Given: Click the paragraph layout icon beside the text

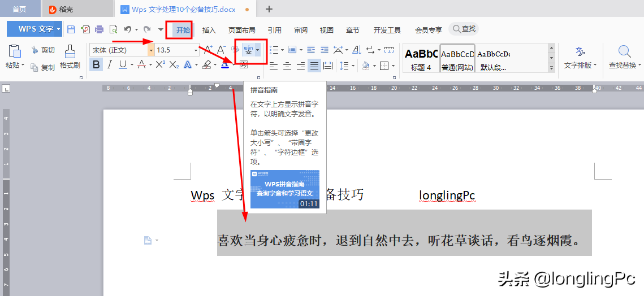Looking at the screenshot, I should tap(148, 241).
